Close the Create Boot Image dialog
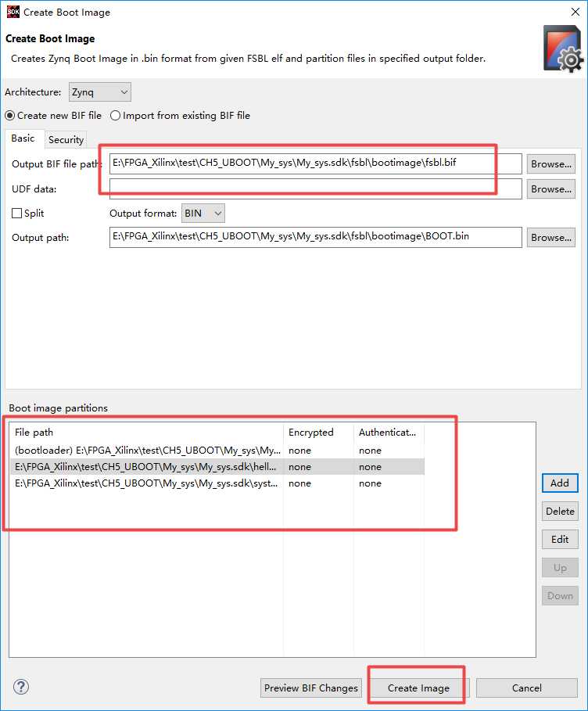The height and width of the screenshot is (711, 588). 575,12
